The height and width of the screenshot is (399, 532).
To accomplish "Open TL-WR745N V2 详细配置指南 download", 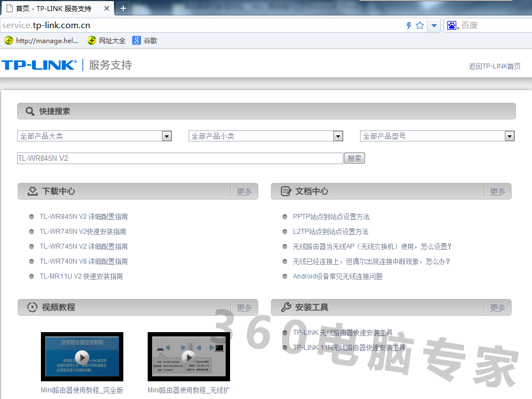I will 84,246.
